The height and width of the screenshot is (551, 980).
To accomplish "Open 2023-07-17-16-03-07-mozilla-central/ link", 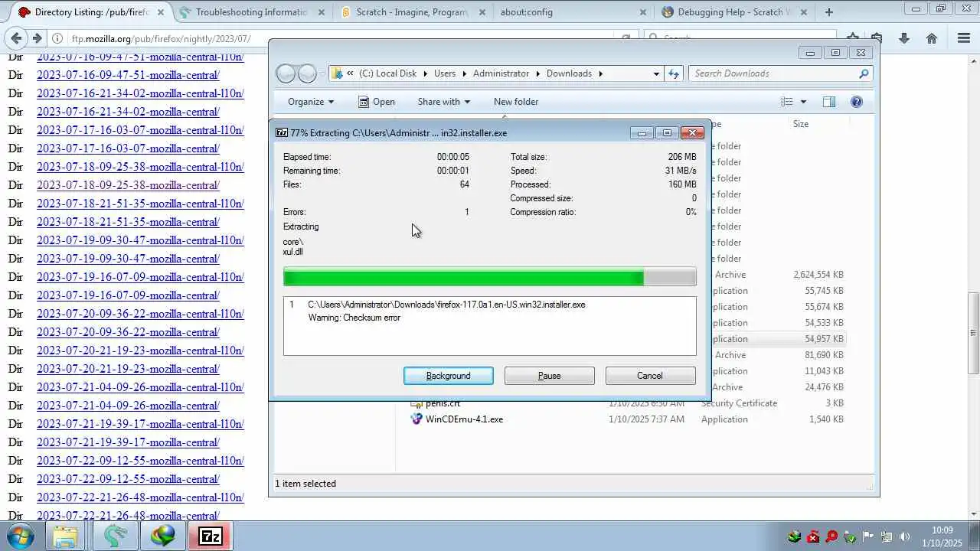I will [128, 148].
